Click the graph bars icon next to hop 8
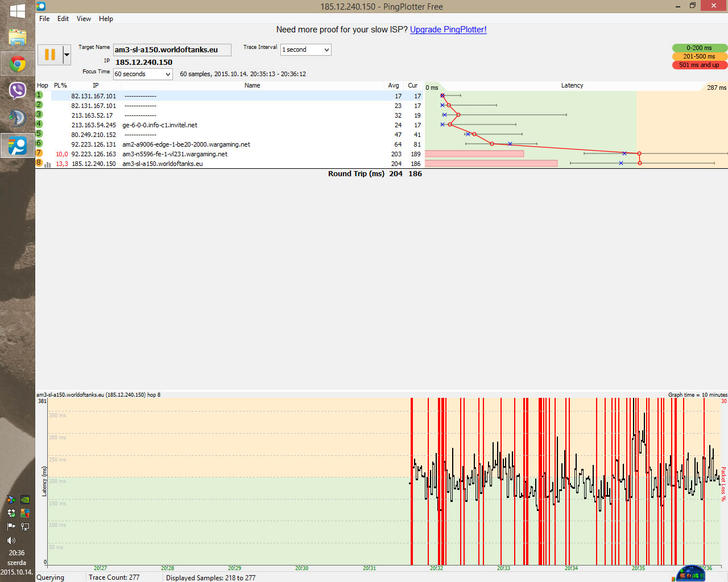728x582 pixels. point(48,164)
